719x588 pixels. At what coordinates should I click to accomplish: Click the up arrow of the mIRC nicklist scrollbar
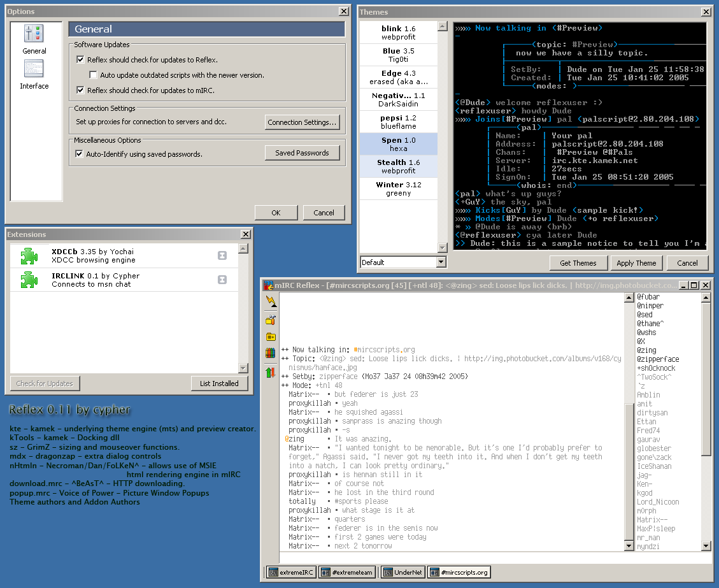706,298
